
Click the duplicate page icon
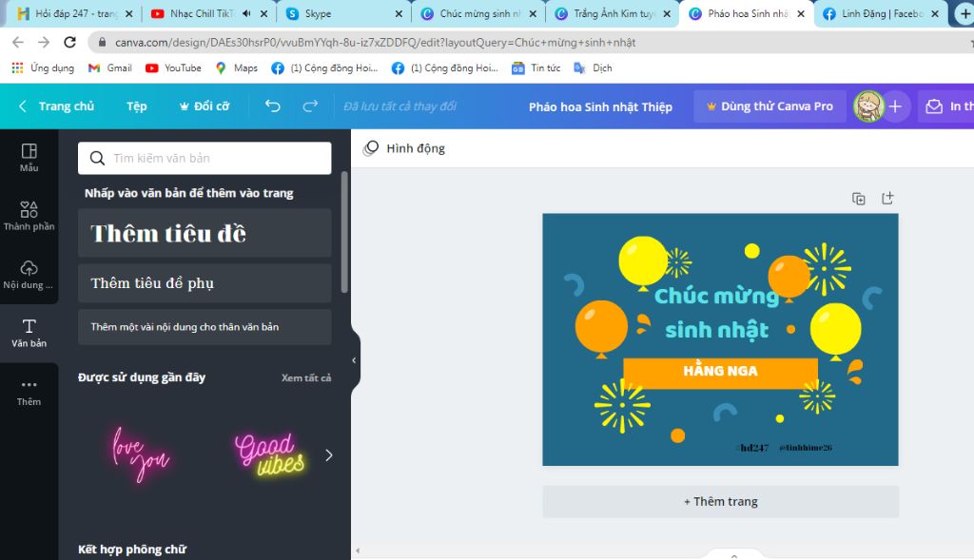(x=859, y=199)
